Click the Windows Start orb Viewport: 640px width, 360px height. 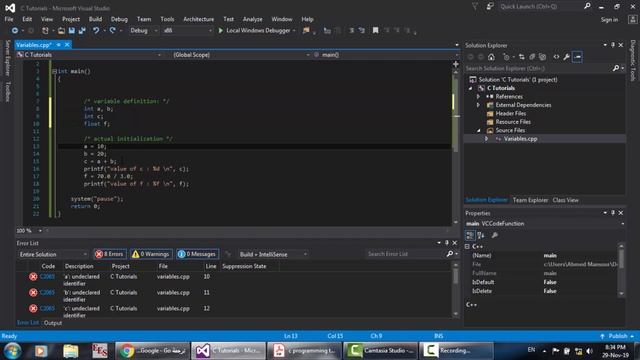tap(13, 351)
